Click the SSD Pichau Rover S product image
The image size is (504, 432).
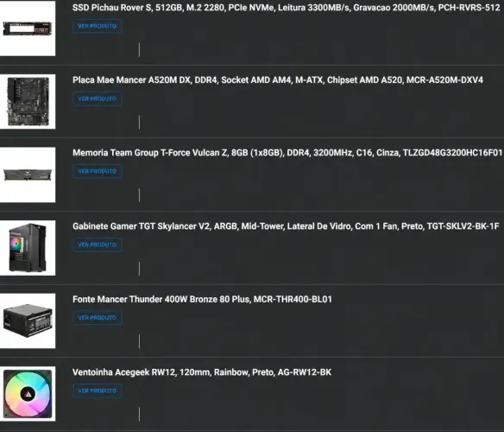point(28,29)
